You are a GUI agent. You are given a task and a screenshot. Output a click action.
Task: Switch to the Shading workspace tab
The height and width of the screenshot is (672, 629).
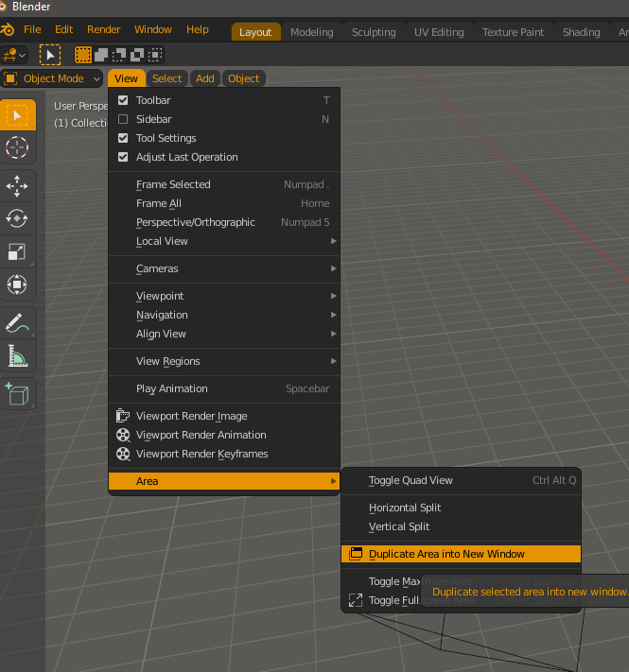(582, 32)
